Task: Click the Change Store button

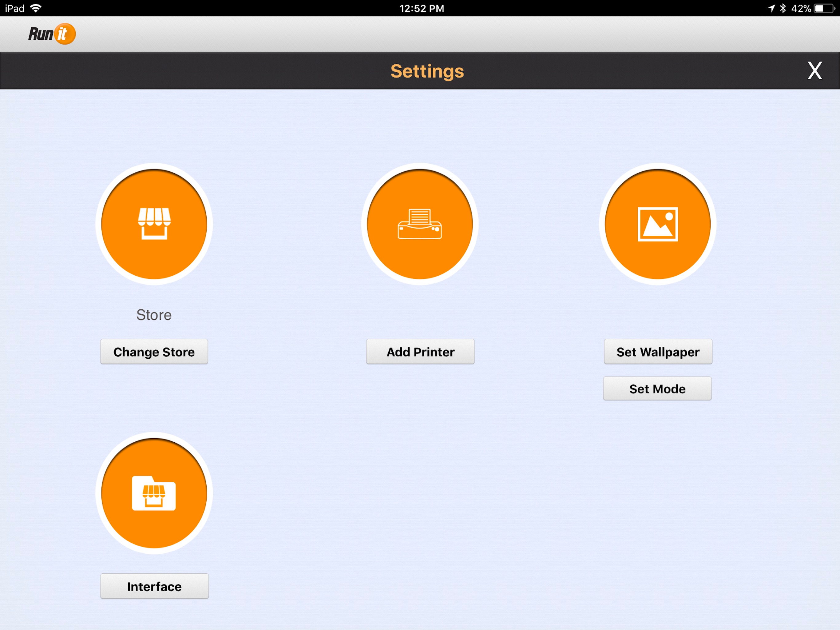Action: (x=154, y=352)
